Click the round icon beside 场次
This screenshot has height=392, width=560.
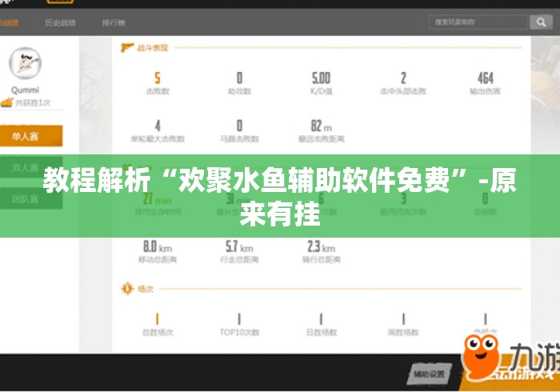click(x=127, y=289)
